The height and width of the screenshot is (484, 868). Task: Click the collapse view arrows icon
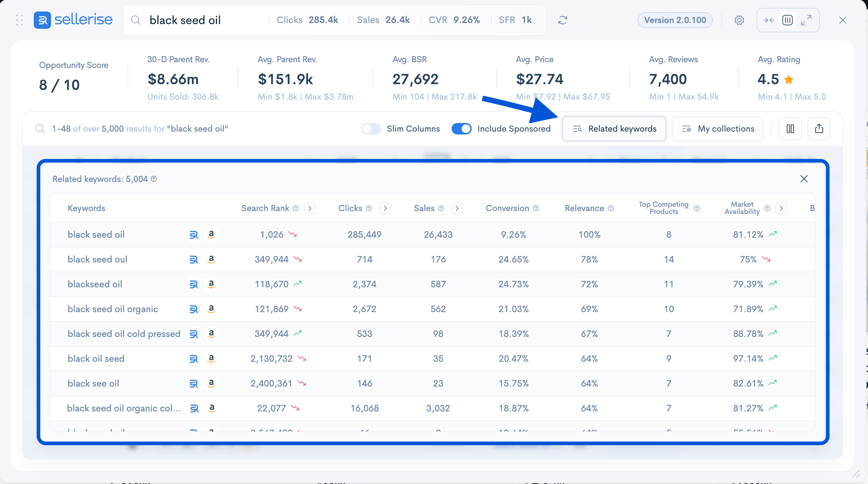click(x=768, y=20)
